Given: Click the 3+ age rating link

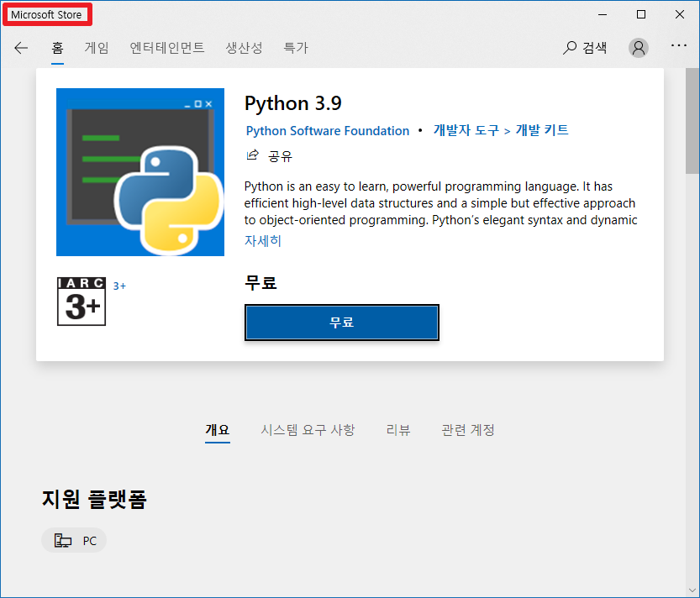Looking at the screenshot, I should [x=119, y=286].
